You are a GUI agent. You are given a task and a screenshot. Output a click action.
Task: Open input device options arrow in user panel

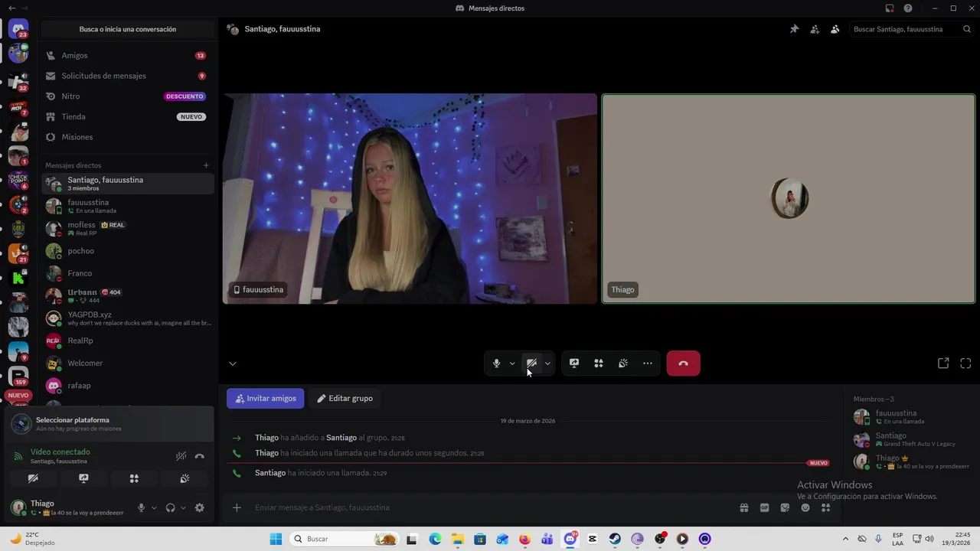point(154,507)
